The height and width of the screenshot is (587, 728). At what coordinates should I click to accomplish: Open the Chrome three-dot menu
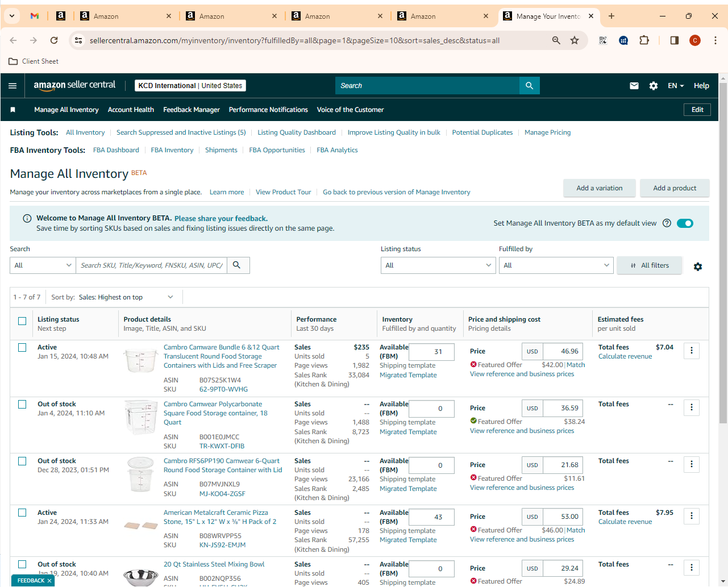click(715, 40)
